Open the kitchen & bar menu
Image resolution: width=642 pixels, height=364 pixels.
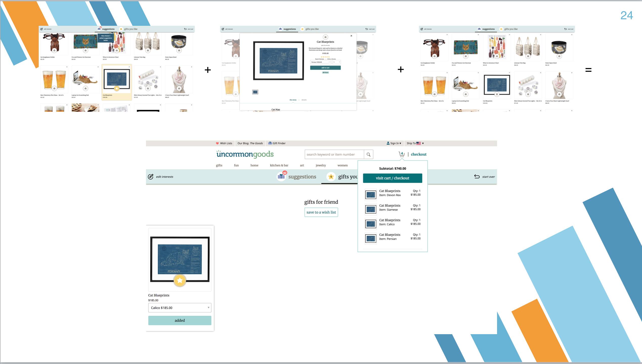pyautogui.click(x=279, y=165)
